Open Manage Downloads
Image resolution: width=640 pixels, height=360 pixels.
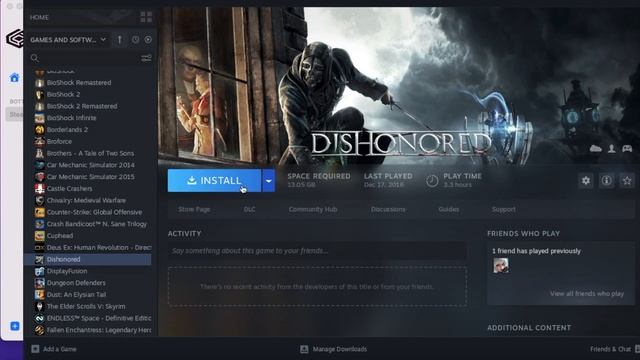tap(333, 349)
